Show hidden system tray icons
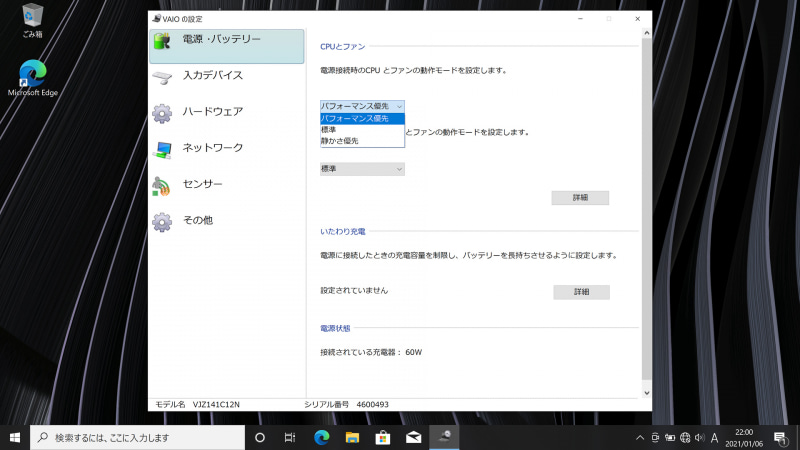 pyautogui.click(x=640, y=438)
